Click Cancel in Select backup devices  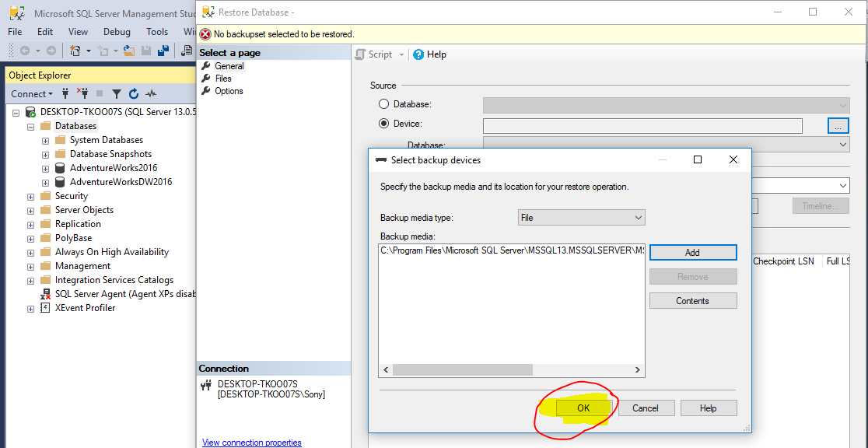coord(646,408)
